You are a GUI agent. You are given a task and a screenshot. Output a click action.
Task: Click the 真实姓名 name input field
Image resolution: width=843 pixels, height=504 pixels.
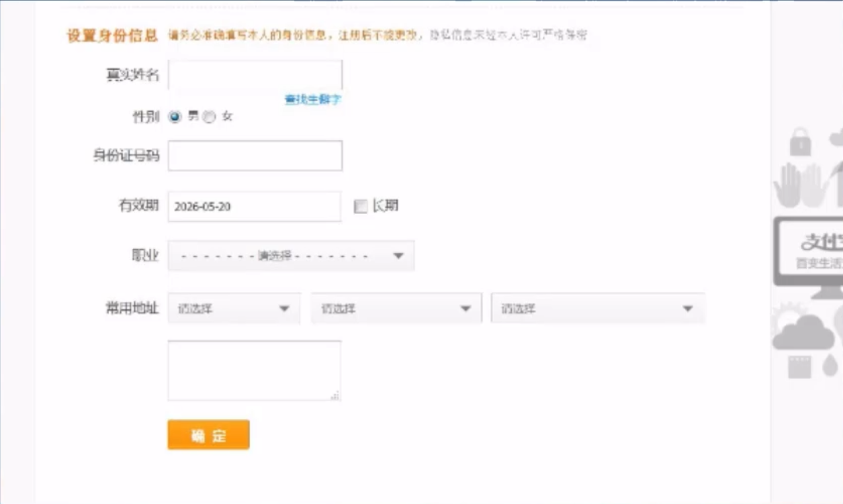tap(255, 75)
